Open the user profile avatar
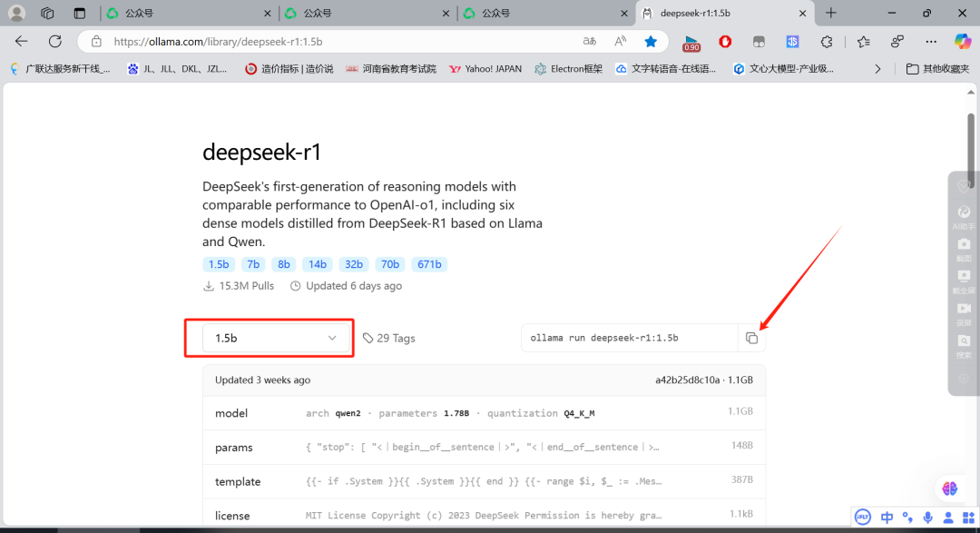Image resolution: width=980 pixels, height=533 pixels. coord(17,13)
